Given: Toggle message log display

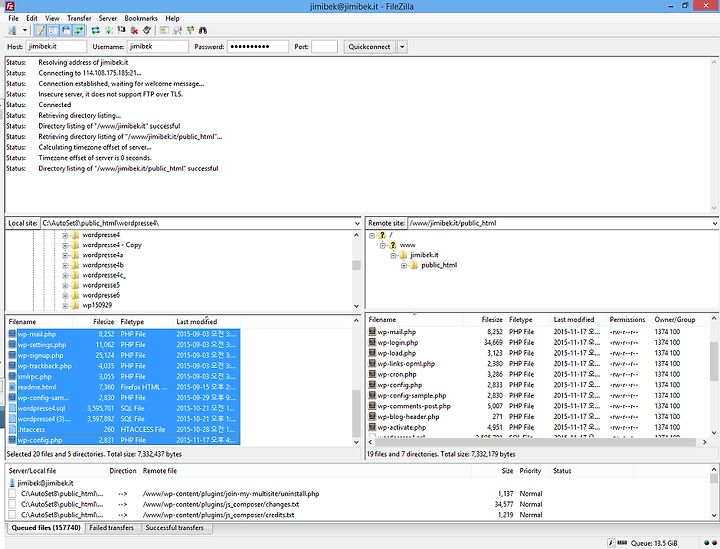Looking at the screenshot, I should pos(40,30).
